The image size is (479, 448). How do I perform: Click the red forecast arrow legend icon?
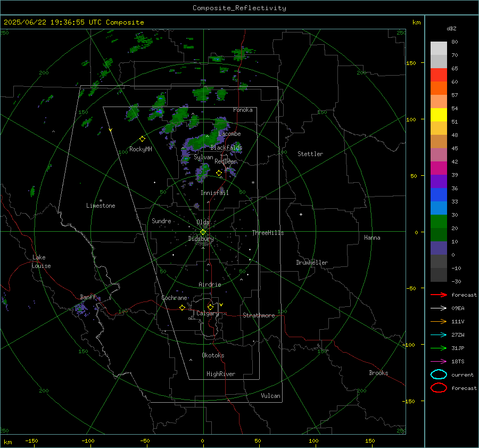point(439,295)
